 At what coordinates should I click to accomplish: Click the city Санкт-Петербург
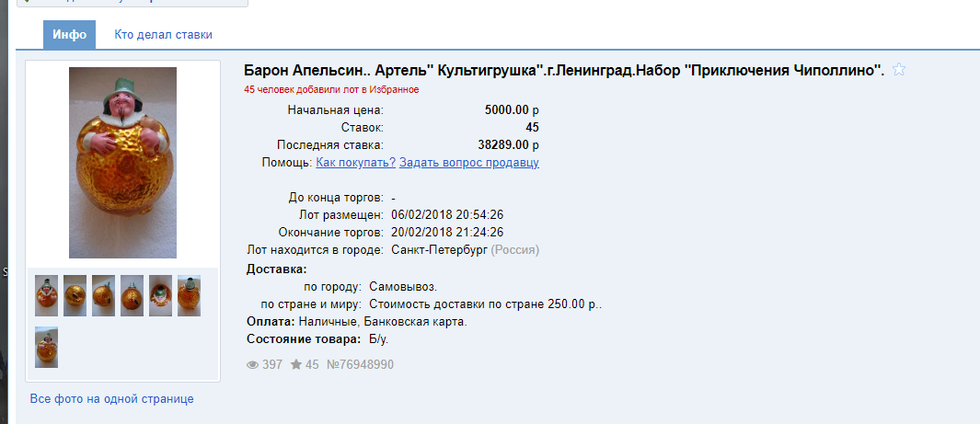439,250
